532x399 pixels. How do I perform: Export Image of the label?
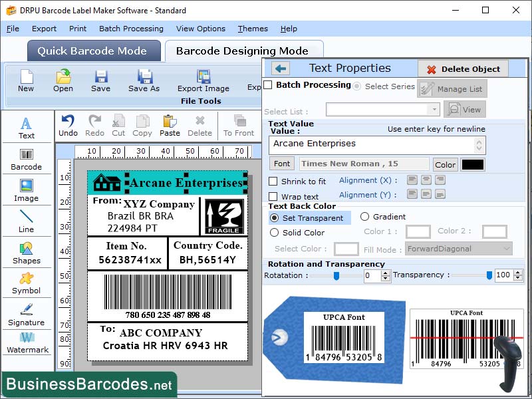click(203, 80)
